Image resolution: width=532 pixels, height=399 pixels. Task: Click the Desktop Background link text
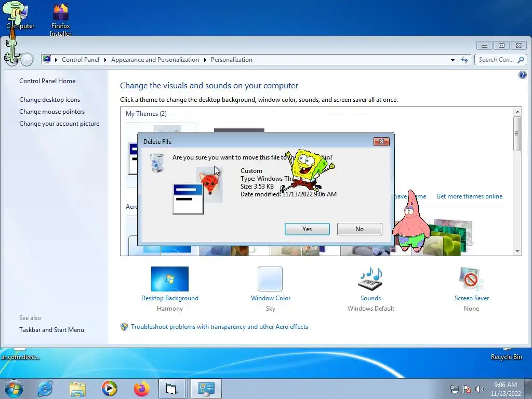click(x=170, y=298)
